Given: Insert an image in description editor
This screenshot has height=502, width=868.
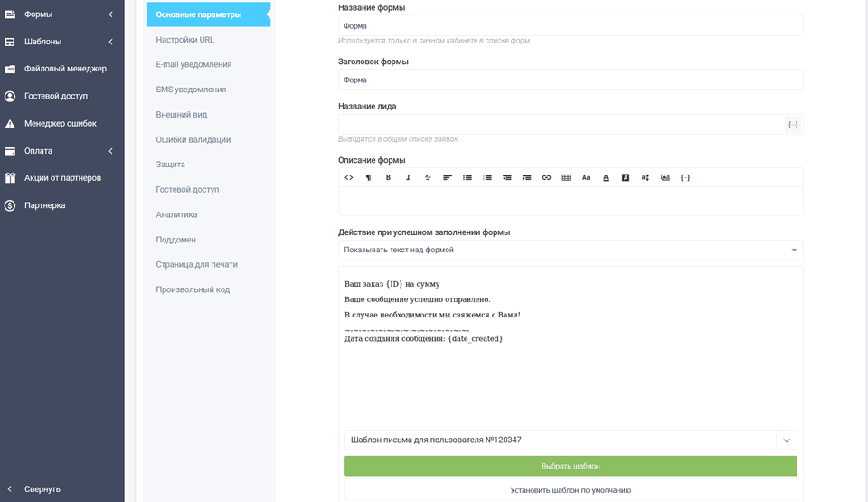Looking at the screenshot, I should coord(665,178).
